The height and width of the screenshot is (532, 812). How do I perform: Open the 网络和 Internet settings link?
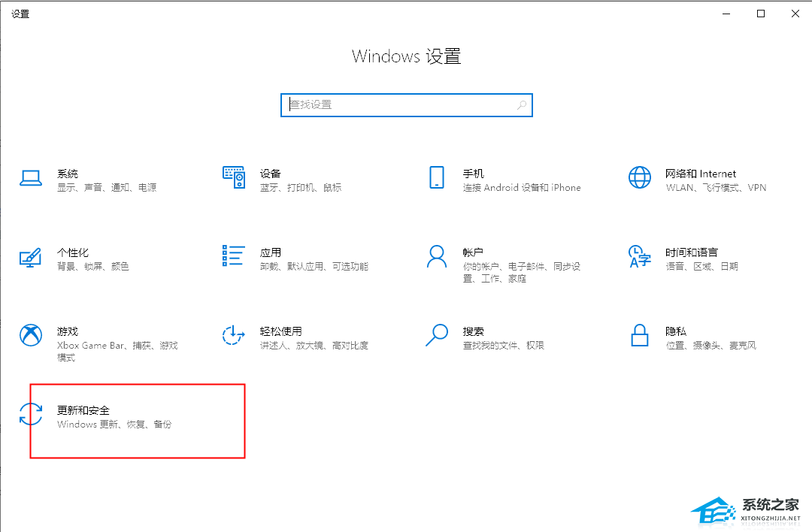coord(700,174)
